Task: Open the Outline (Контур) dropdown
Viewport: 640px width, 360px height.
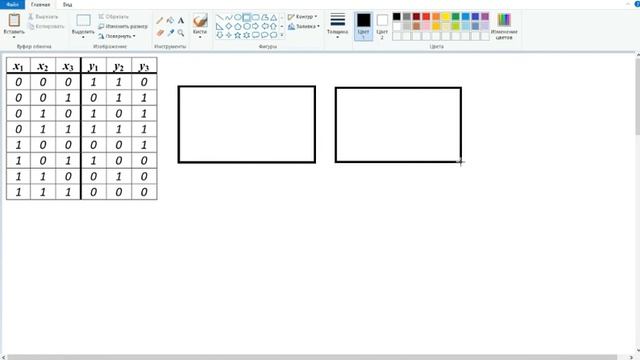Action: point(302,17)
